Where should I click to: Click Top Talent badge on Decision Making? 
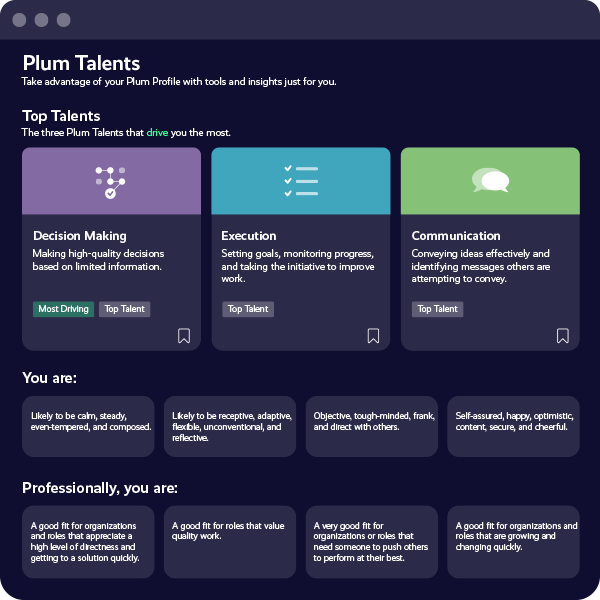(x=125, y=309)
